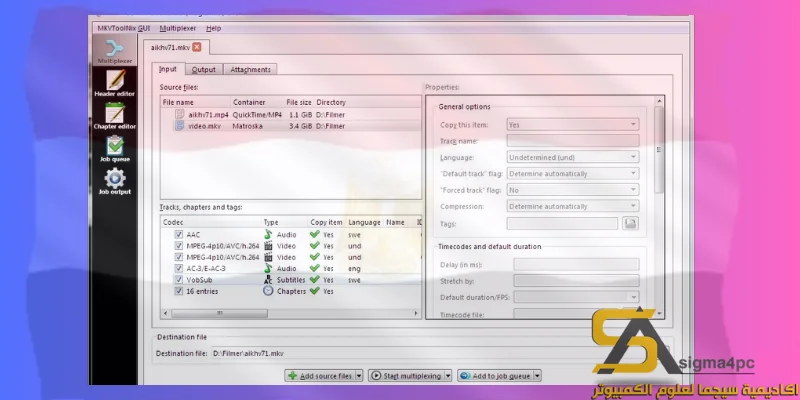
Task: Open the Chapter editor tool
Action: 115,116
